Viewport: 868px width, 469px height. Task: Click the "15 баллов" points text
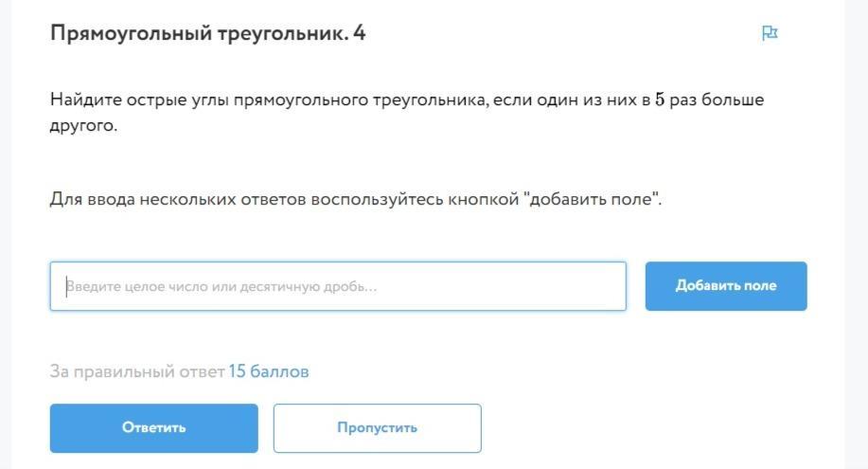(268, 371)
